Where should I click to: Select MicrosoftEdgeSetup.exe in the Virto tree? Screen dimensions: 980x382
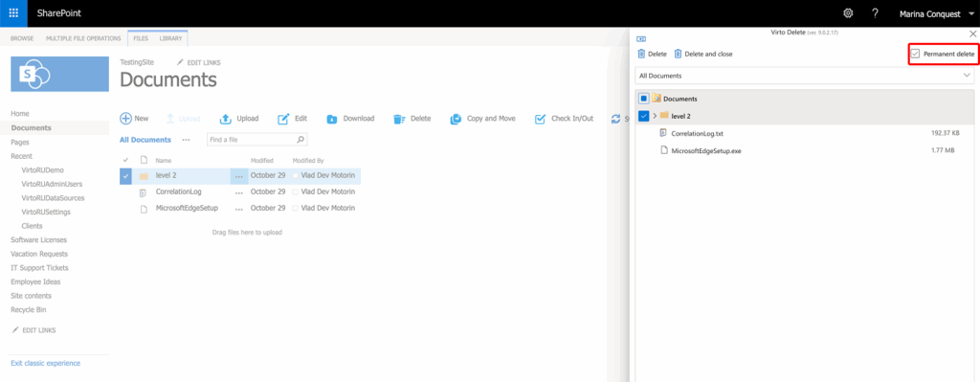[706, 150]
